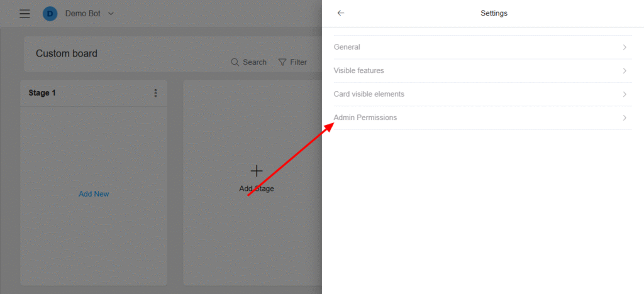The image size is (644, 294).
Task: Click the Add New link
Action: pyautogui.click(x=94, y=194)
